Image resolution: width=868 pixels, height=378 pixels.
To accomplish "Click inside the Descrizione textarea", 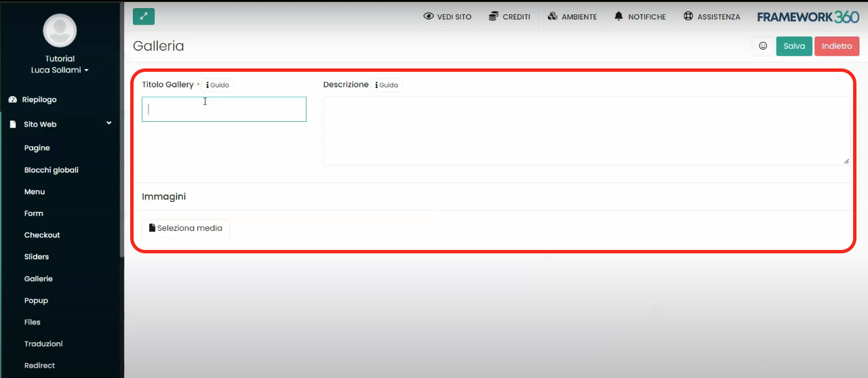I will [x=587, y=131].
